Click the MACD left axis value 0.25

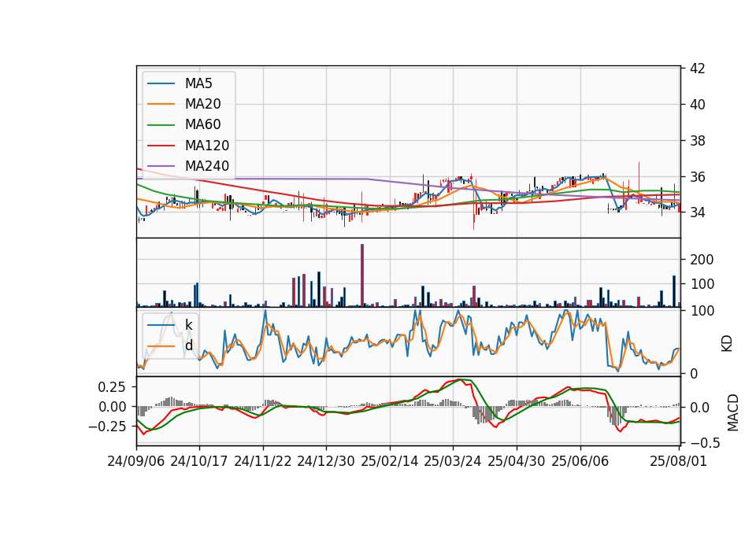click(x=112, y=387)
